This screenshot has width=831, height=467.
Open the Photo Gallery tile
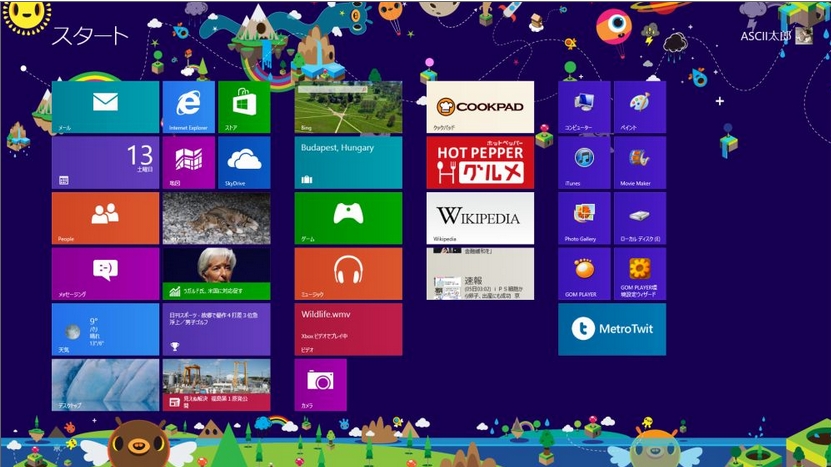[x=584, y=218]
